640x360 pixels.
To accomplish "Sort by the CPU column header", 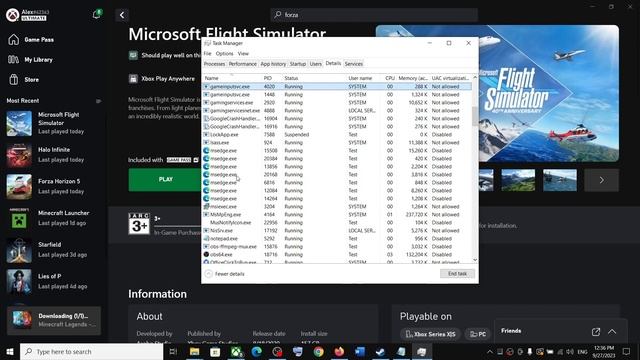I will [x=390, y=78].
